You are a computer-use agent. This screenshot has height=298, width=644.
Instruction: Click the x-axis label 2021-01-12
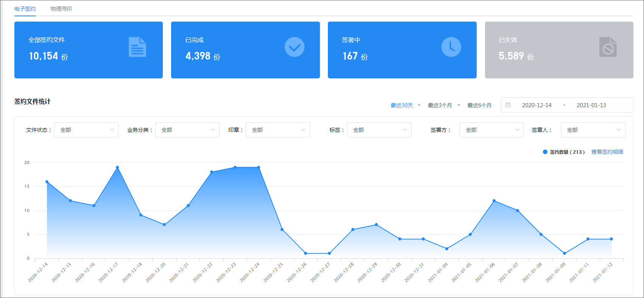[x=602, y=273]
